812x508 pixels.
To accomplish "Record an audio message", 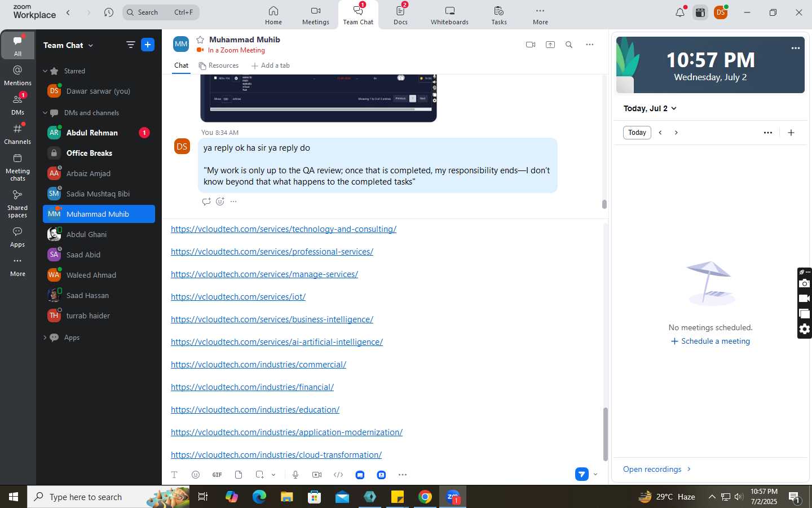I will (x=295, y=475).
